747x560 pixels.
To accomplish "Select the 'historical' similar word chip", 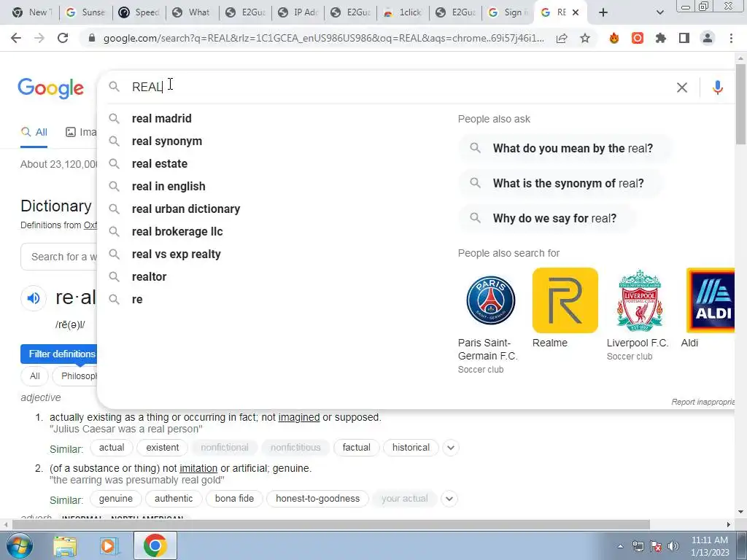I will 411,448.
